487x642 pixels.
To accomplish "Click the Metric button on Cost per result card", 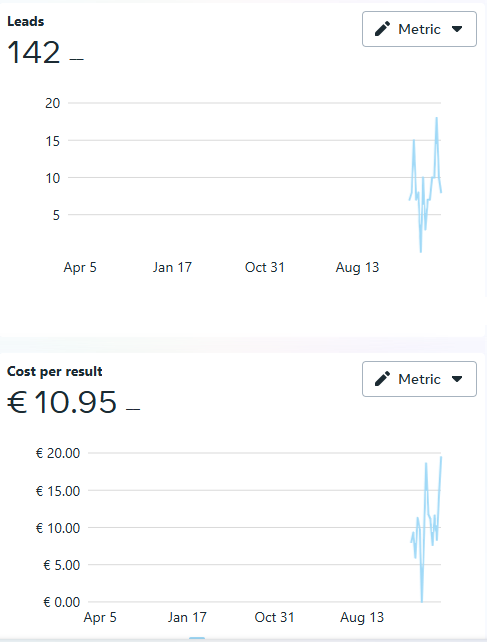I will click(419, 379).
